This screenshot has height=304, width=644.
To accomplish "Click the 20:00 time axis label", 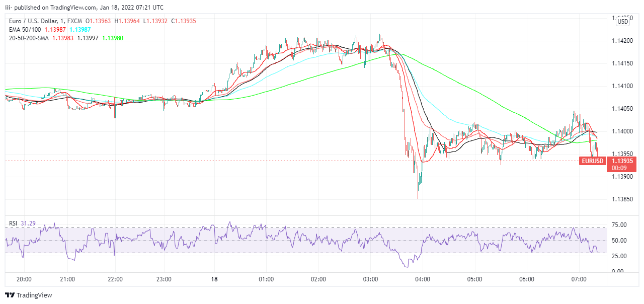I will 24,279.
